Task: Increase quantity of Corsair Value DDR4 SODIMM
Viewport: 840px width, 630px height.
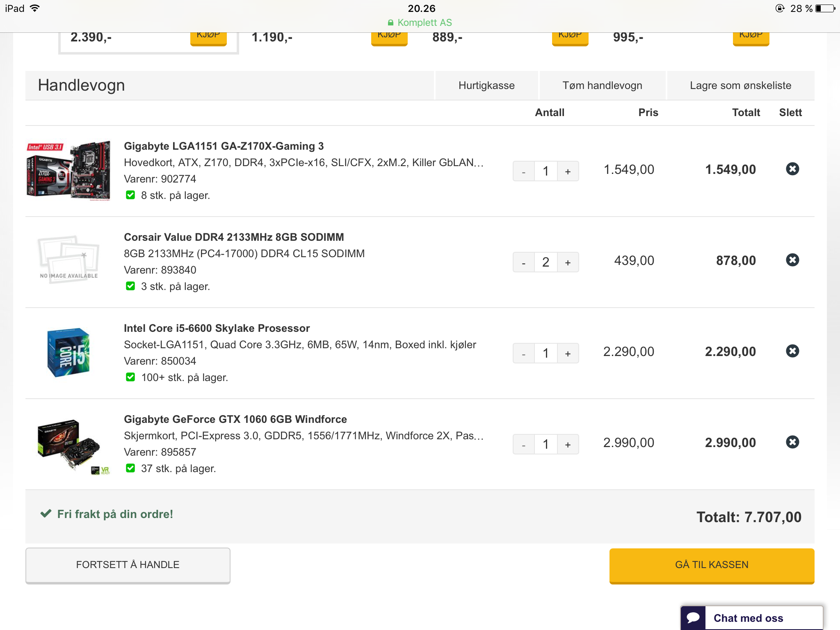Action: pyautogui.click(x=568, y=262)
